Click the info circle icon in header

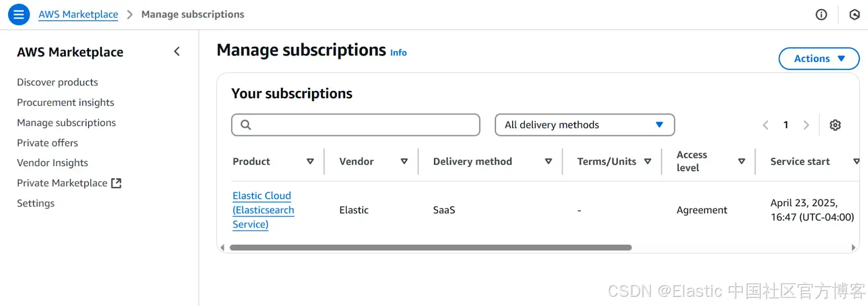[821, 15]
